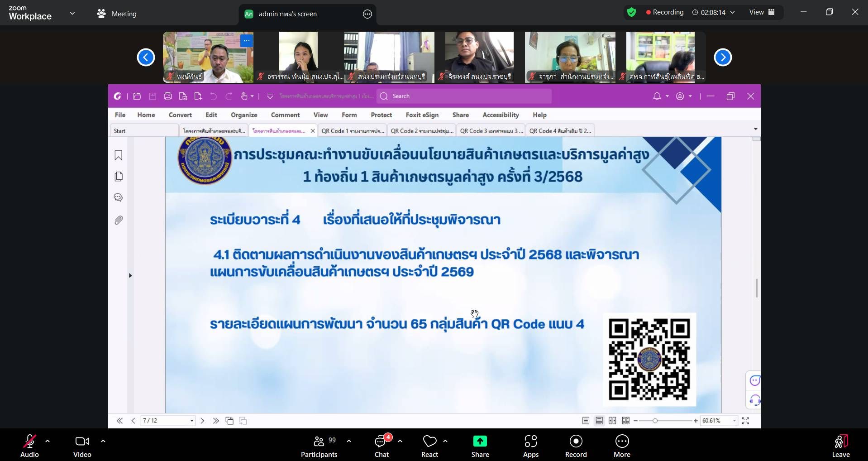Switch to continuous page view in status bar
The image size is (868, 461).
pos(599,420)
